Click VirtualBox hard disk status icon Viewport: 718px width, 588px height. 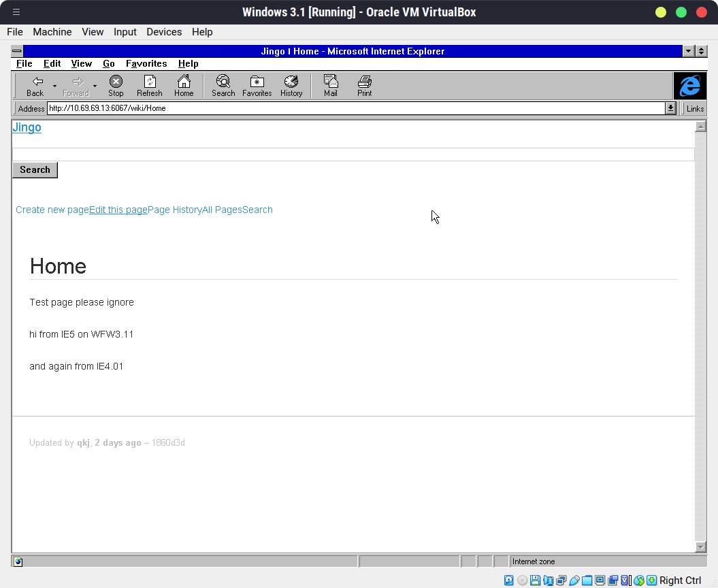(509, 581)
